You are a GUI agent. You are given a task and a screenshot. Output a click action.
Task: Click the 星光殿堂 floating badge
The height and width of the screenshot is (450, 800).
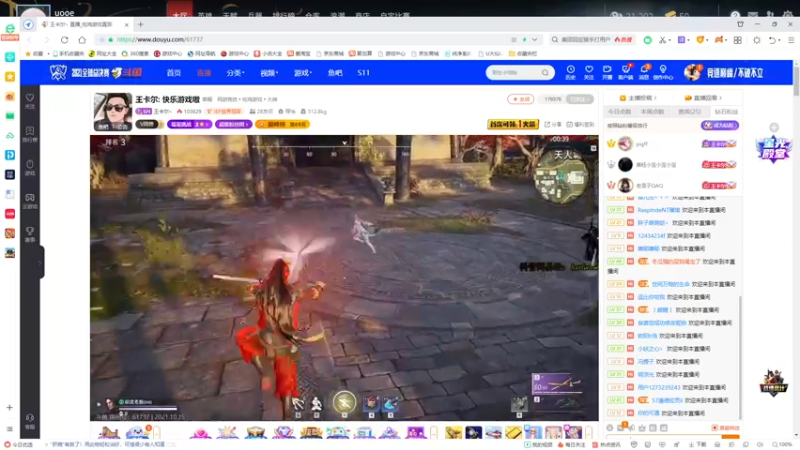[773, 149]
